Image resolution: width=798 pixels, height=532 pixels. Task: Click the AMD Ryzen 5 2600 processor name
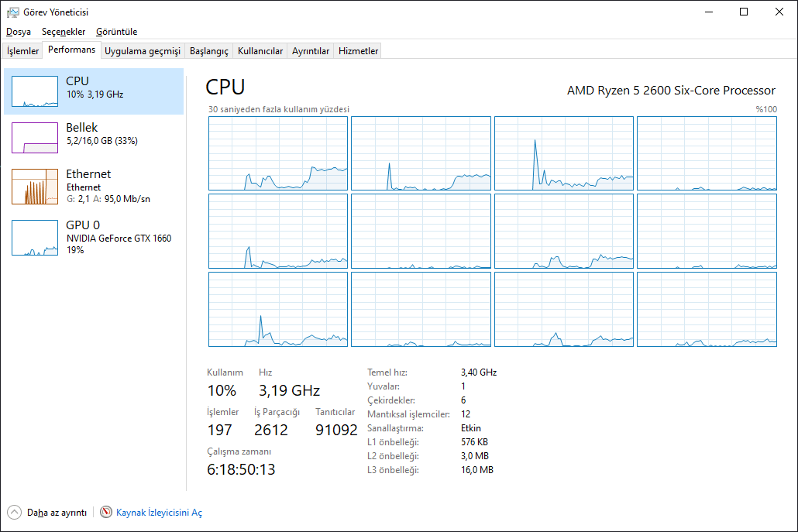671,91
